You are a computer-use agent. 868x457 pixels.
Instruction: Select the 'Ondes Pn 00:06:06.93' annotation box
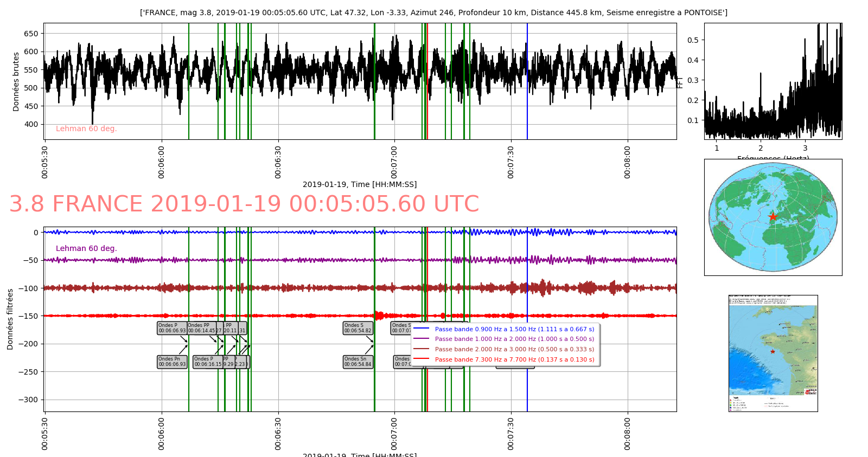(172, 362)
